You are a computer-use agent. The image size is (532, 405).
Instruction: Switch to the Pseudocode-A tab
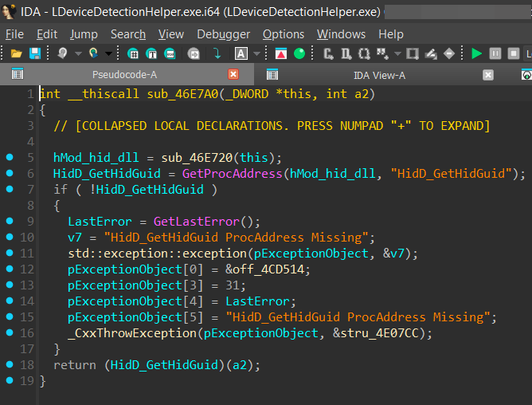tap(124, 74)
